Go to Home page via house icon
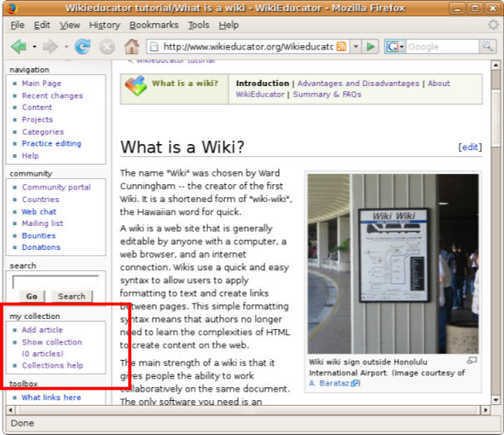This screenshot has width=504, height=435. [132, 47]
